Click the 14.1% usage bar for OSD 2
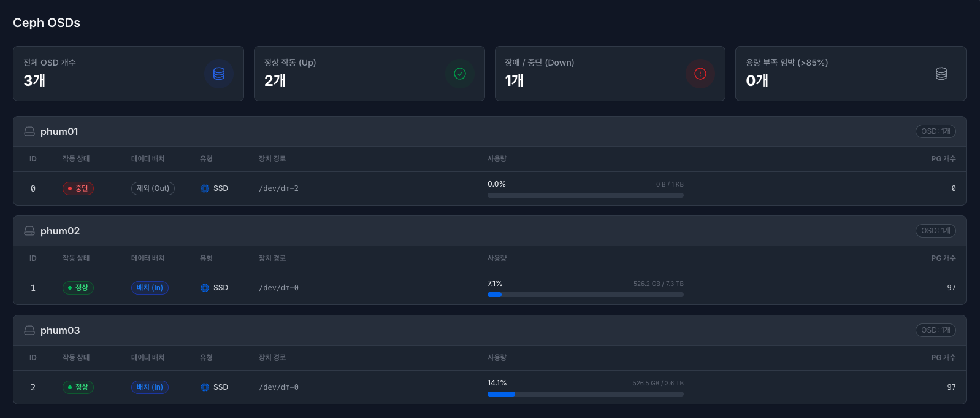This screenshot has height=418, width=980. click(x=585, y=394)
